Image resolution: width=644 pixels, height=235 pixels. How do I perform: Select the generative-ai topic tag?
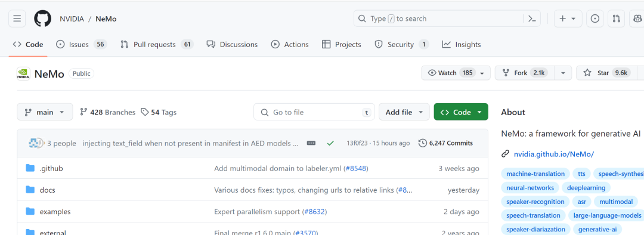(x=597, y=229)
